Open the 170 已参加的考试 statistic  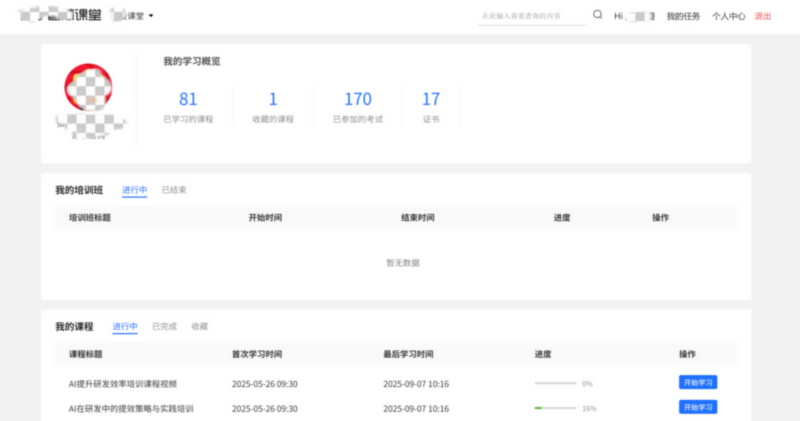[x=357, y=106]
